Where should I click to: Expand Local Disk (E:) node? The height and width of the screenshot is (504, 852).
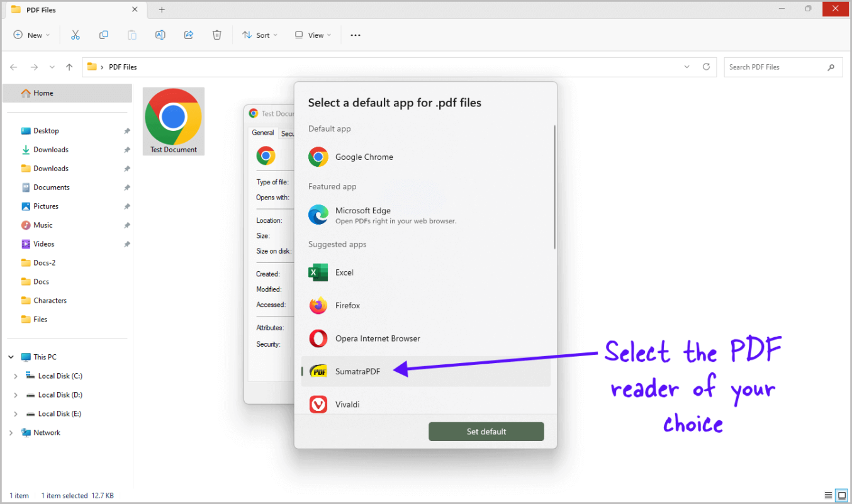point(16,414)
